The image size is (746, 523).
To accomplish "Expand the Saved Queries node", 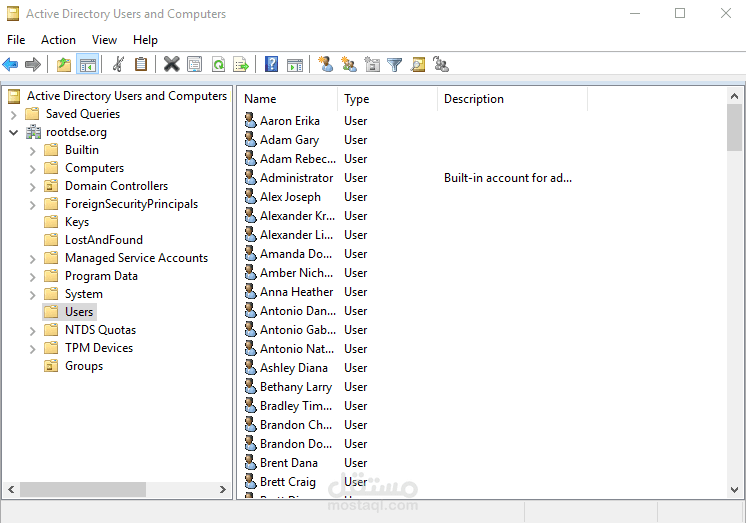I will [13, 115].
